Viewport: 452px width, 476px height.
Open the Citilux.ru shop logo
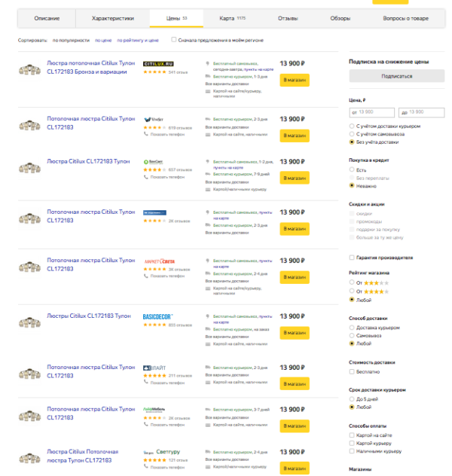(158, 64)
